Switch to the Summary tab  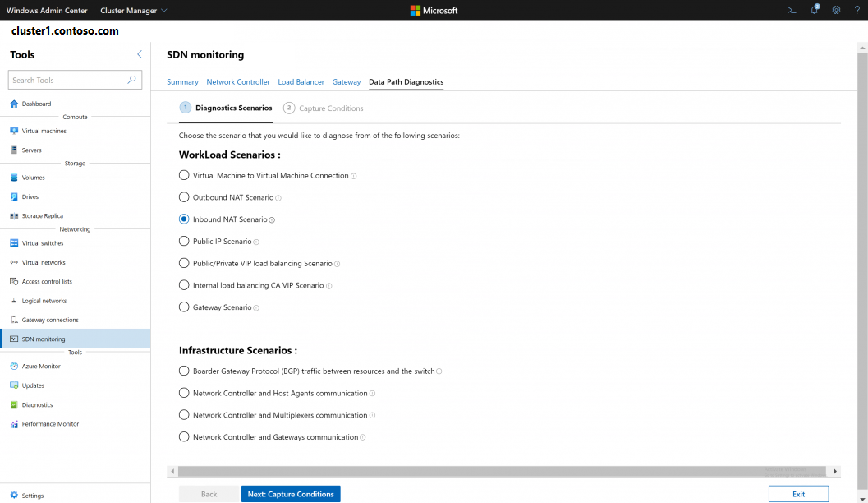click(x=182, y=82)
